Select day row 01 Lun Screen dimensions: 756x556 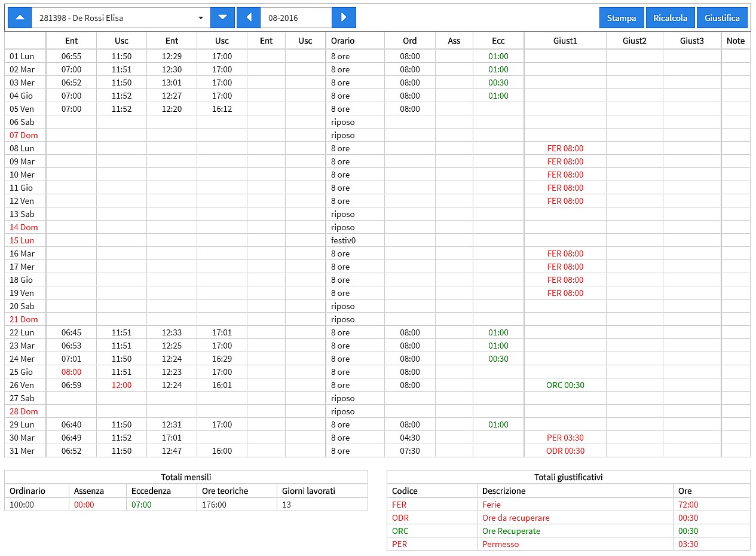click(377, 56)
